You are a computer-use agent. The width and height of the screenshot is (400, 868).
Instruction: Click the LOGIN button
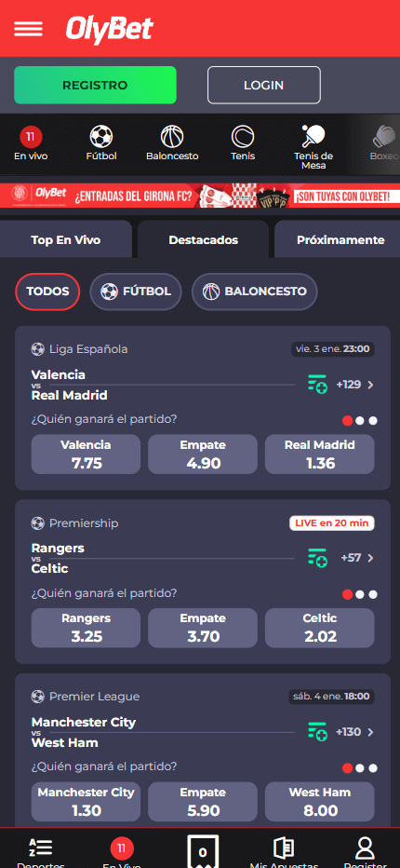point(264,86)
